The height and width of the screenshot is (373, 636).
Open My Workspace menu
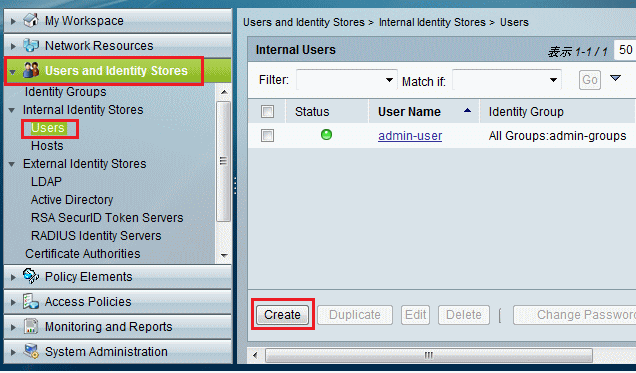[118, 21]
